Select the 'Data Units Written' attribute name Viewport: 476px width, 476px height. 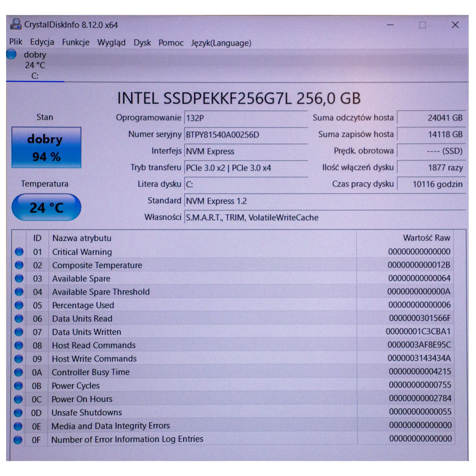click(86, 332)
